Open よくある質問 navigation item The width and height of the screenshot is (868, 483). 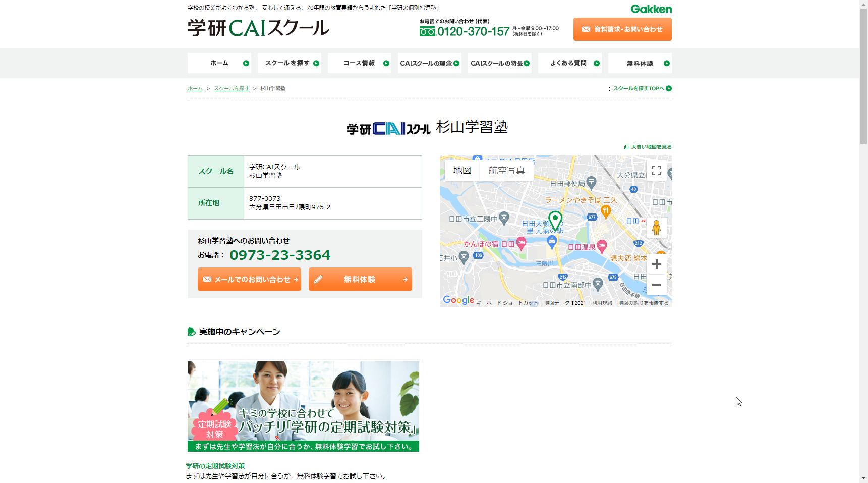570,63
